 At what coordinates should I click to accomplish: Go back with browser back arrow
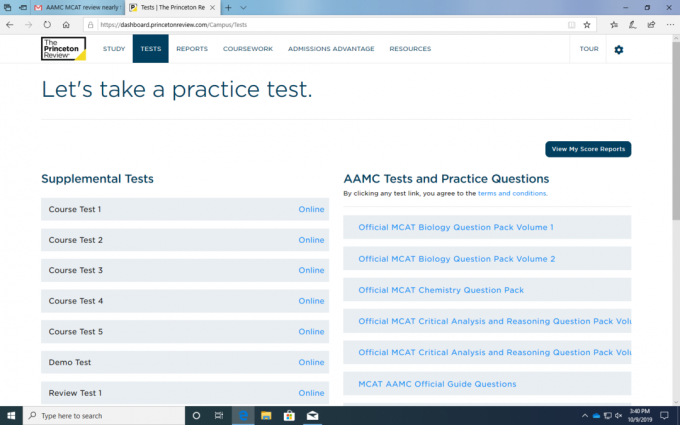click(10, 25)
